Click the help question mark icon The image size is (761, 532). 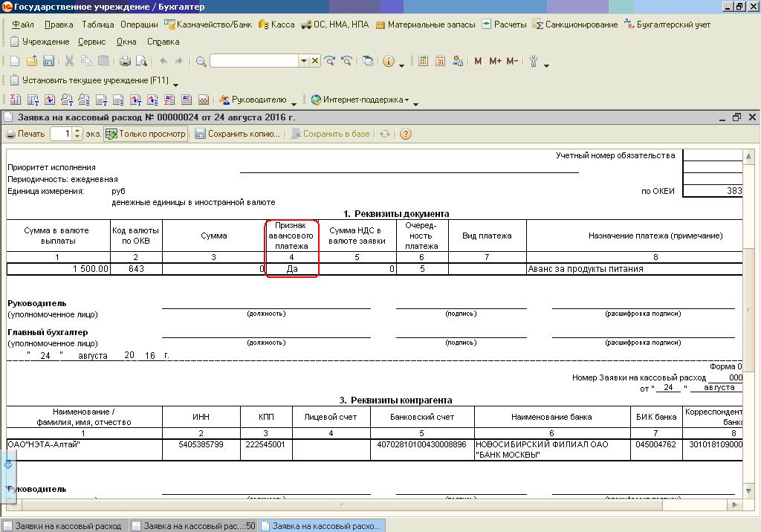pyautogui.click(x=406, y=134)
